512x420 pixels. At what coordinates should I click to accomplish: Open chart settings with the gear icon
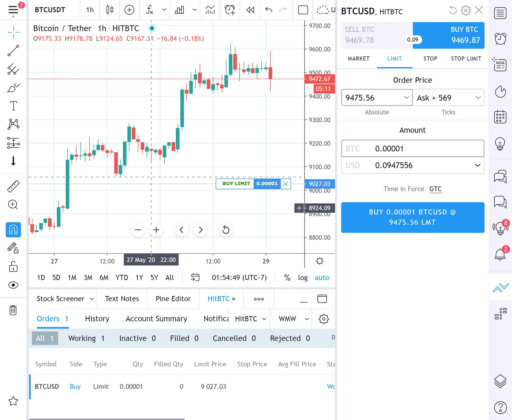pos(320,261)
